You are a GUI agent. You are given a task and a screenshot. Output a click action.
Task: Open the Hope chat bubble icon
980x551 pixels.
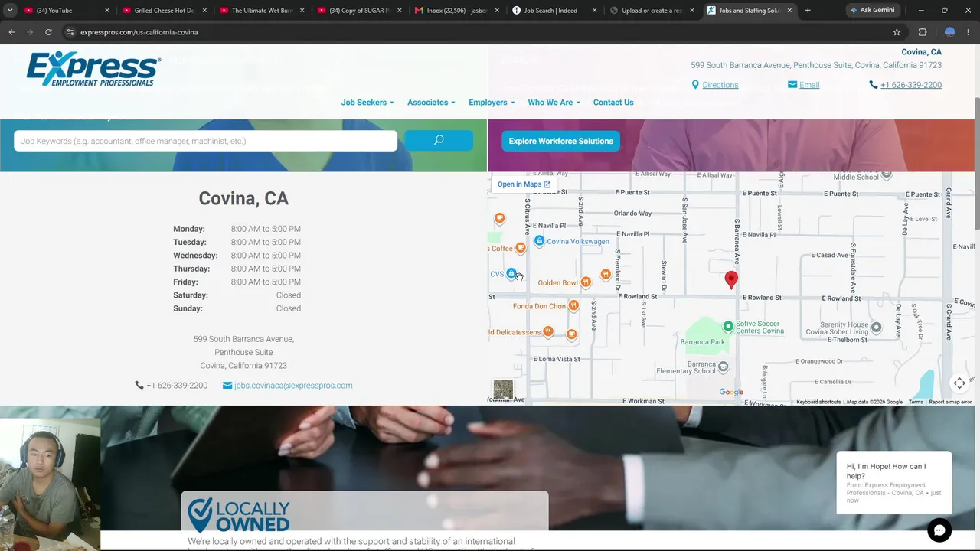click(939, 530)
